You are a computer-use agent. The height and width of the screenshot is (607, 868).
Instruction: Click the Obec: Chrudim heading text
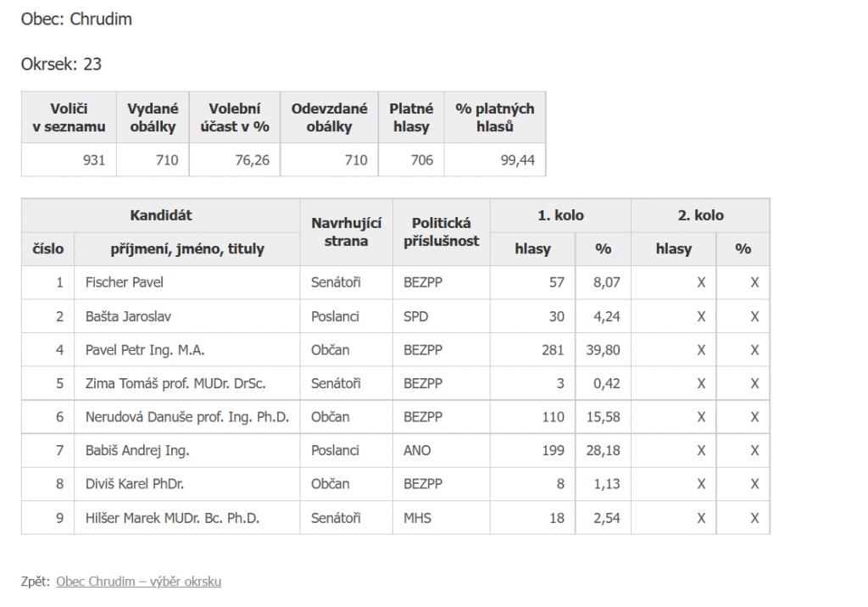coord(76,19)
